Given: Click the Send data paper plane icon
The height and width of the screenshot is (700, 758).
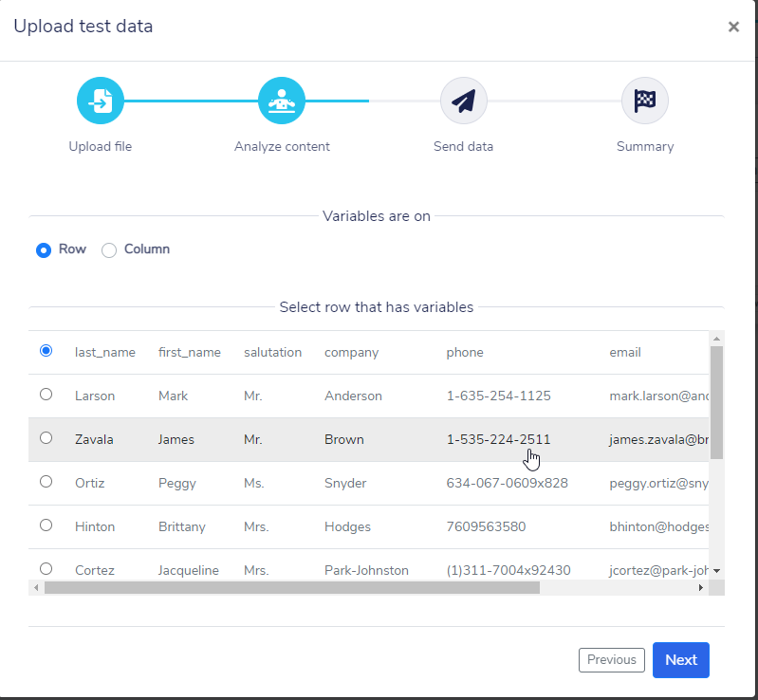Looking at the screenshot, I should coord(463,101).
